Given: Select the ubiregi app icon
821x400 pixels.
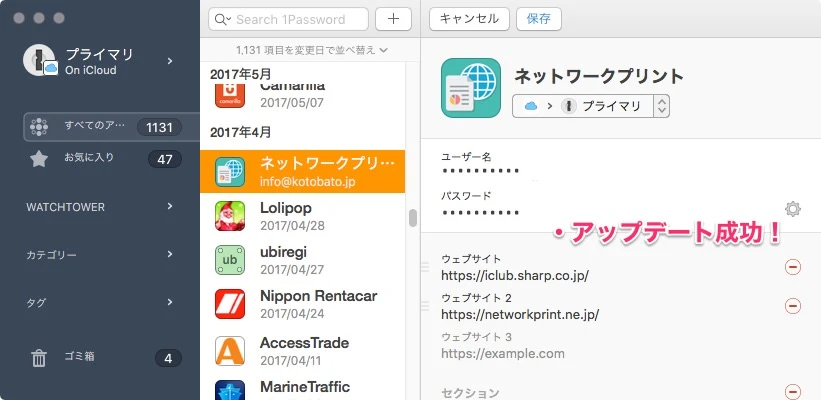Looking at the screenshot, I should [x=231, y=260].
